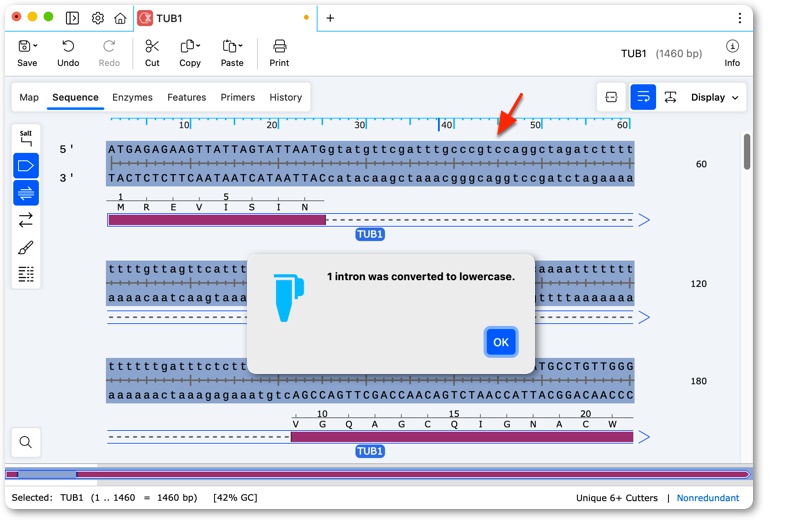The image size is (791, 520).
Task: Click the TUB1 feature label in first row
Action: click(x=370, y=234)
